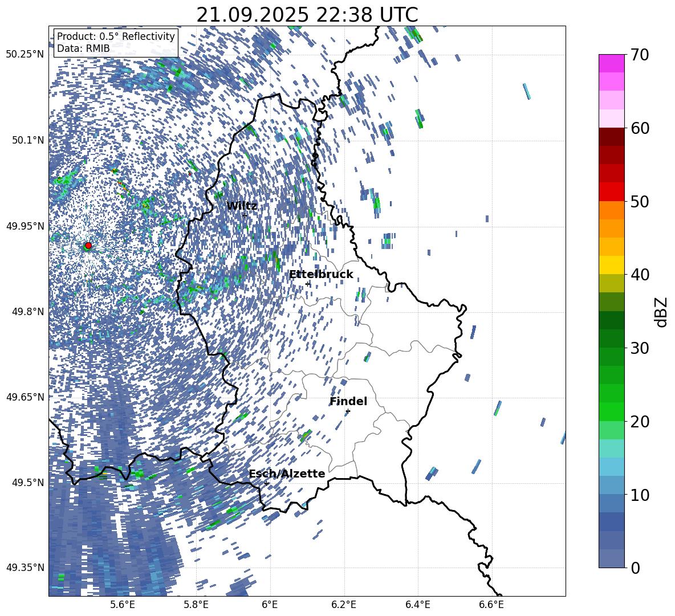Viewport: 675px width, 616px height.
Task: Click the 6.2°E longitude label
Action: point(344,605)
